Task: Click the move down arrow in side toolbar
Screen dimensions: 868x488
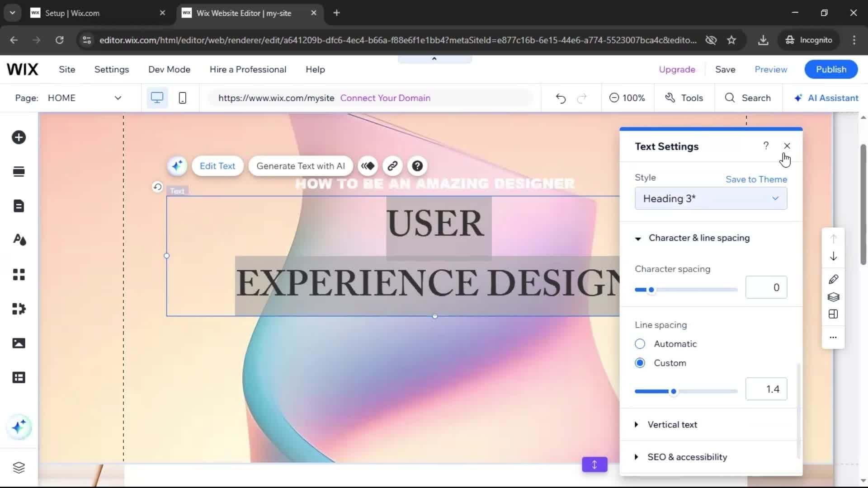Action: [834, 257]
